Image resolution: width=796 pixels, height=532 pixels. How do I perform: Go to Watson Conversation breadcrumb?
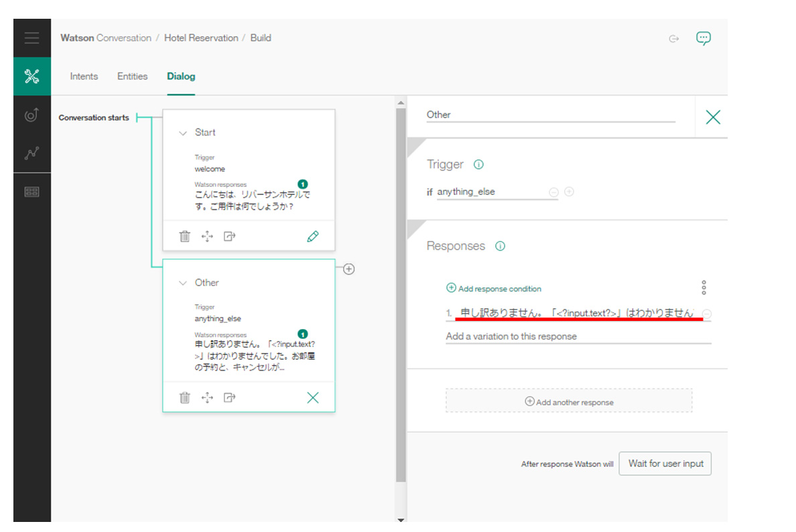pyautogui.click(x=106, y=38)
